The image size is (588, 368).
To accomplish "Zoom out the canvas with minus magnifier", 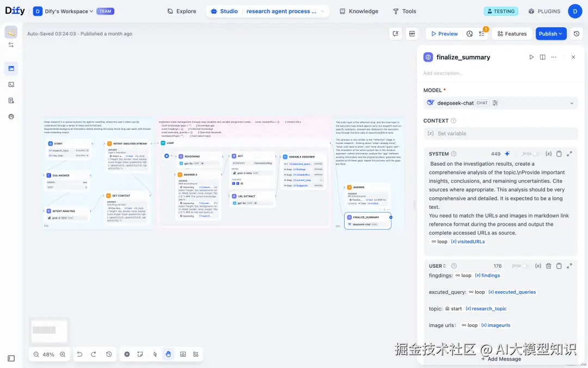I will pyautogui.click(x=36, y=354).
